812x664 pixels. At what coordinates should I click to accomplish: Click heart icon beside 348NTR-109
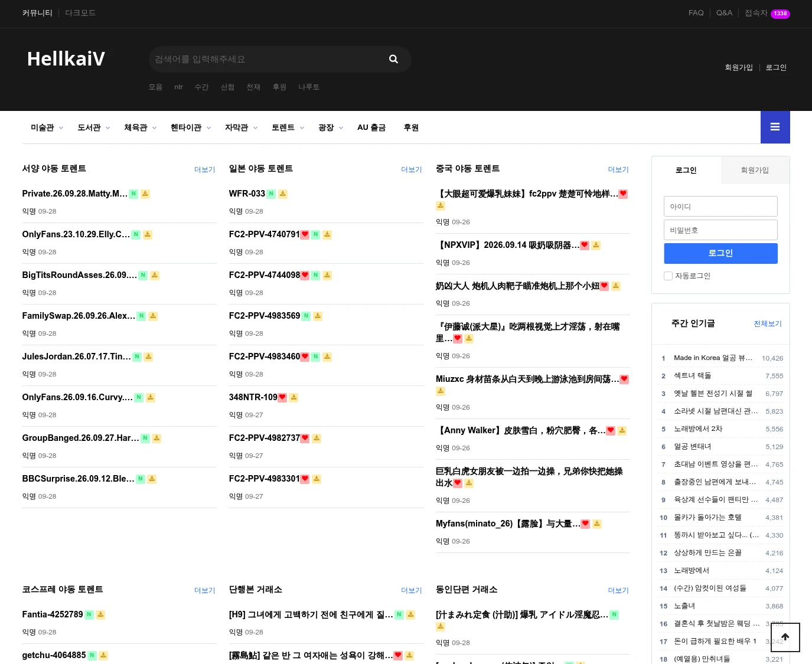pos(282,397)
